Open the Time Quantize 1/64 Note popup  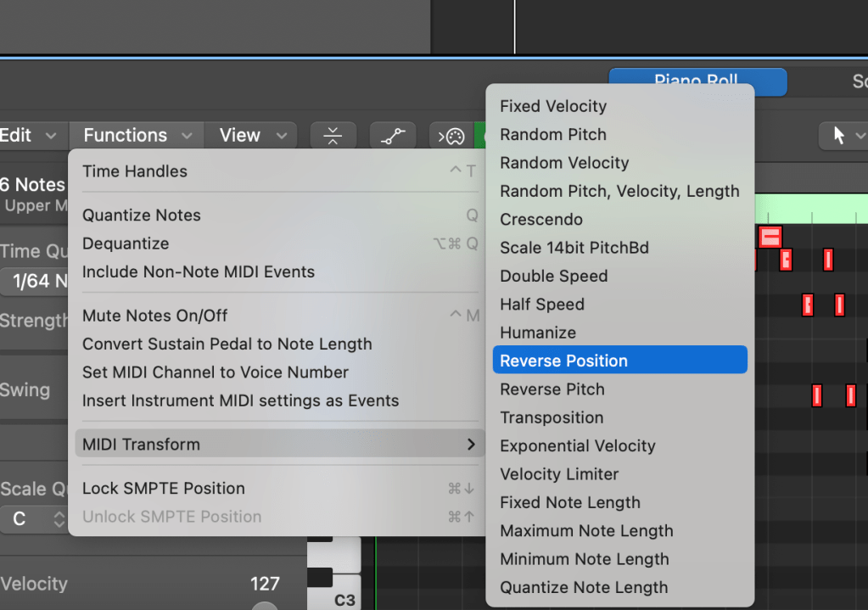(32, 281)
